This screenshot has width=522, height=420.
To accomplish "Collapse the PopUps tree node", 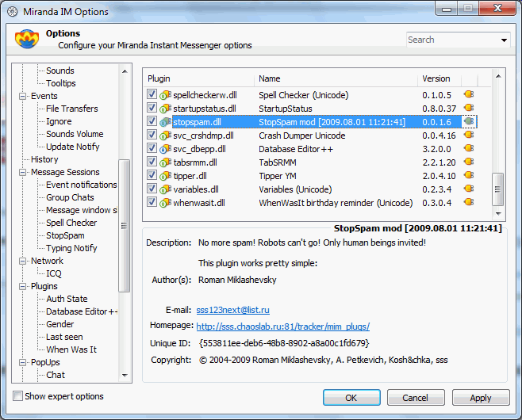I will [23, 362].
